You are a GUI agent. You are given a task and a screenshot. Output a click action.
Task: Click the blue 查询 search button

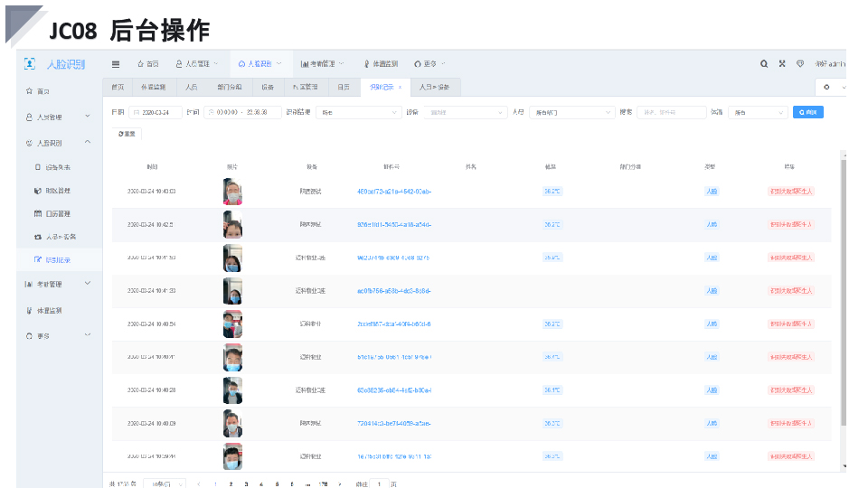click(x=808, y=113)
